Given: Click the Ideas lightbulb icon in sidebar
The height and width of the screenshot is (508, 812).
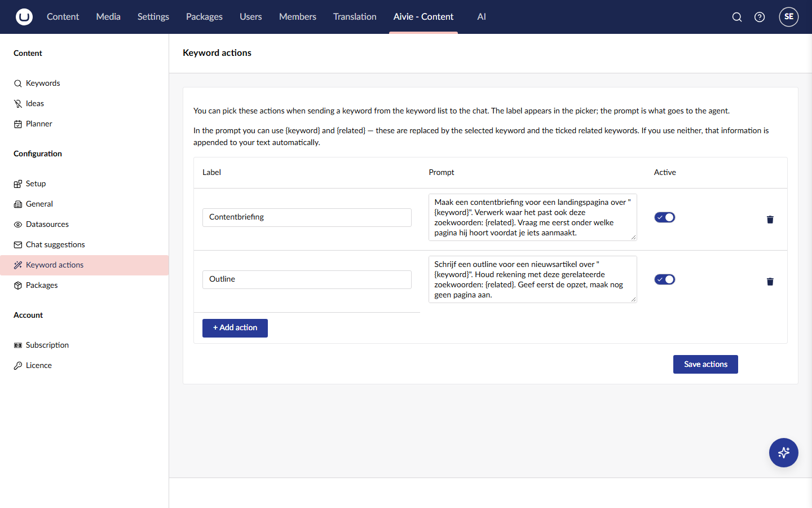Looking at the screenshot, I should click(18, 104).
